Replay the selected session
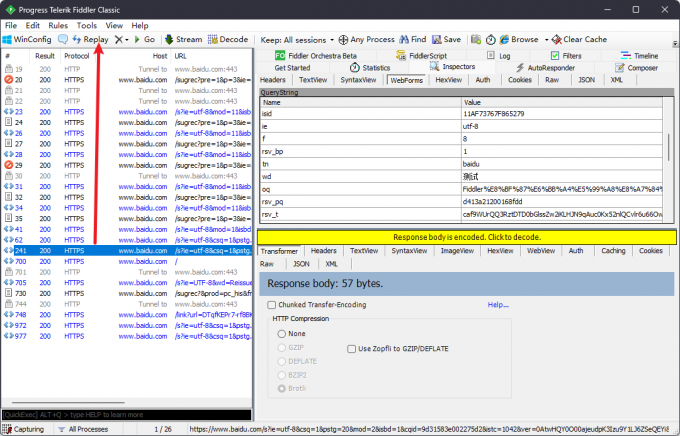 click(x=90, y=39)
